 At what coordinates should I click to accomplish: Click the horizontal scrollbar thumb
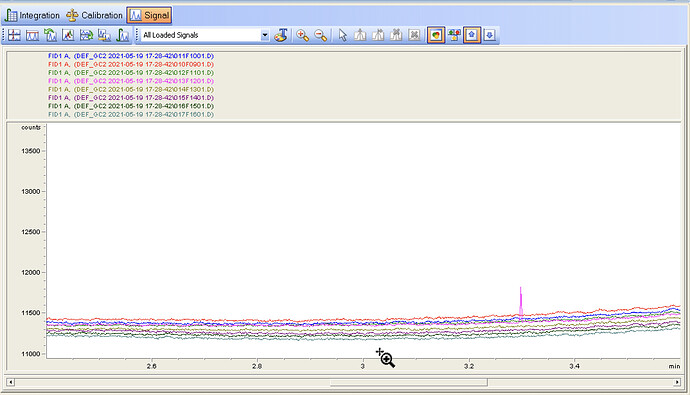tap(409, 382)
